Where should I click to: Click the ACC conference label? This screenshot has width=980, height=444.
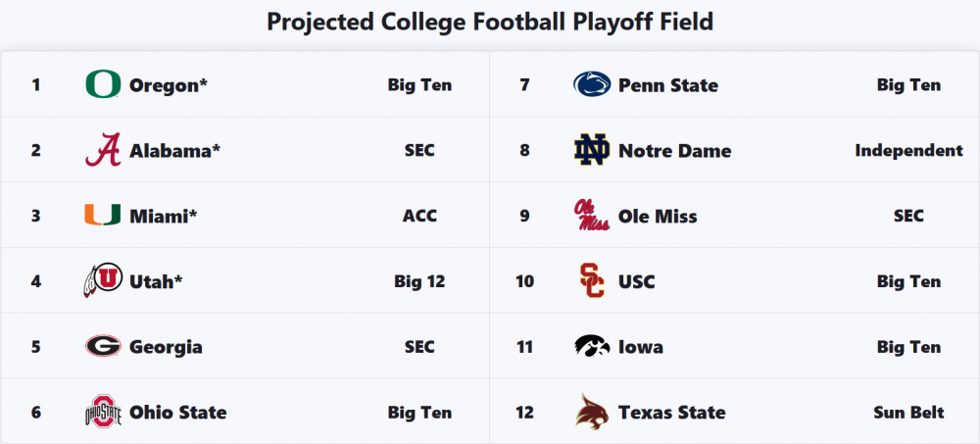419,216
